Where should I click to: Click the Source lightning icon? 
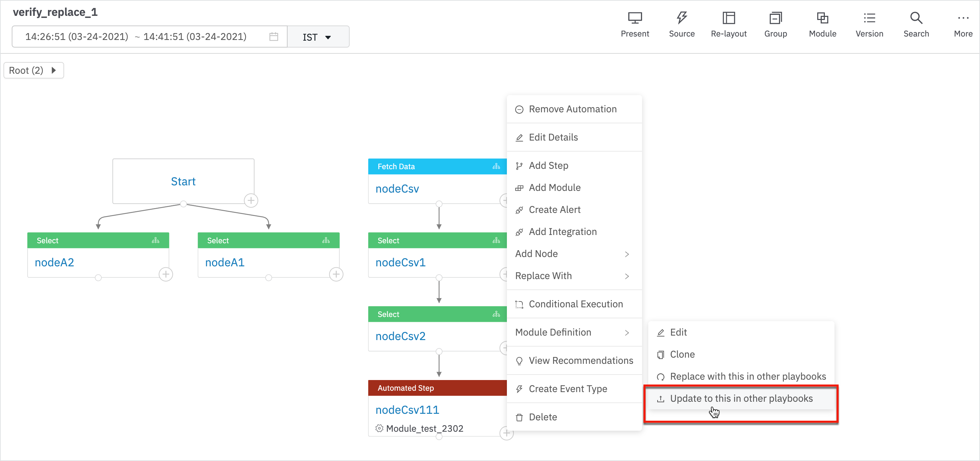(681, 18)
